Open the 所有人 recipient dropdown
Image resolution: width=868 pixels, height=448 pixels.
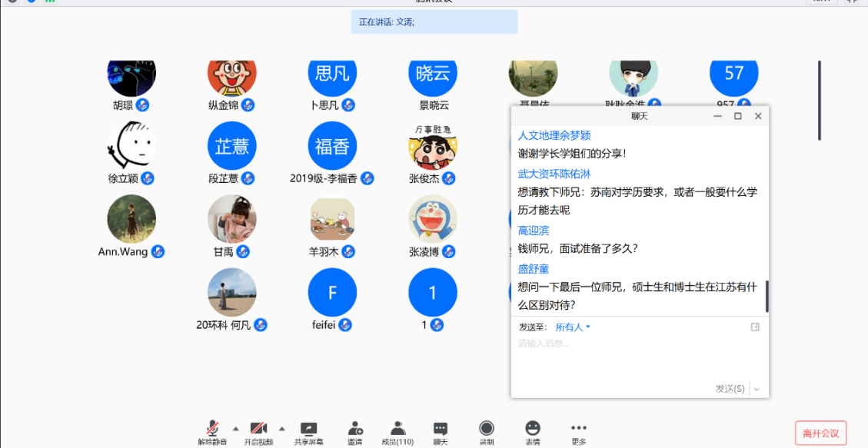pyautogui.click(x=573, y=327)
